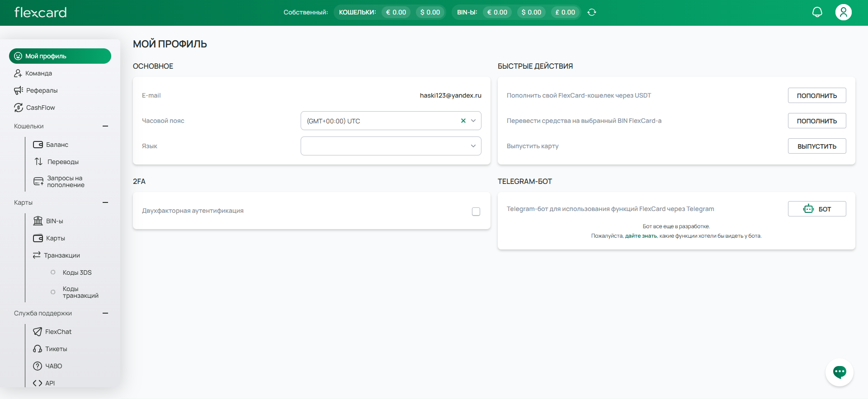868x399 pixels.
Task: Click the BIN-ы label in the sidebar
Action: tap(54, 221)
